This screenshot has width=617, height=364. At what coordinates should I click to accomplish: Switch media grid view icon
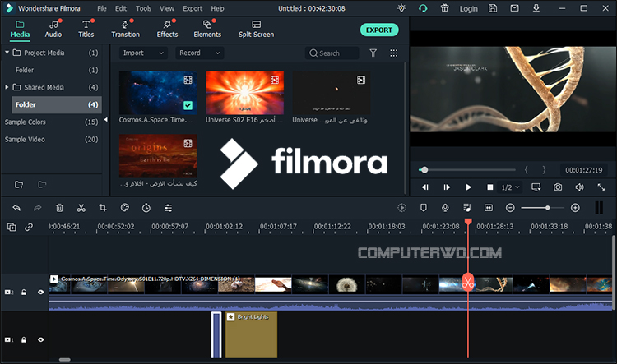(393, 53)
